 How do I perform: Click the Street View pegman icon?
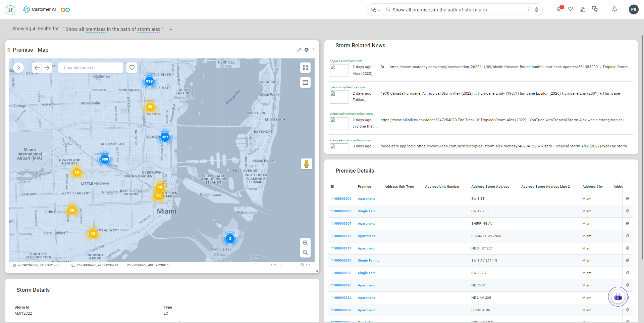[x=306, y=164]
